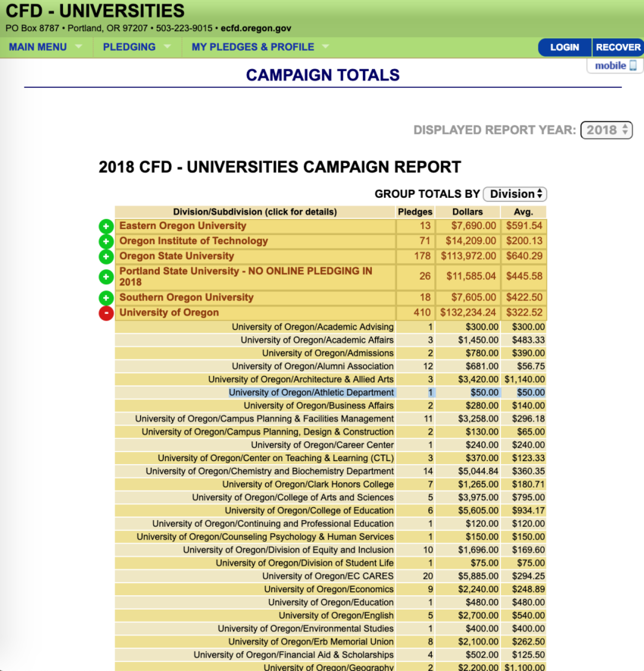The height and width of the screenshot is (671, 644).
Task: Click University of Oregon division name
Action: [169, 312]
